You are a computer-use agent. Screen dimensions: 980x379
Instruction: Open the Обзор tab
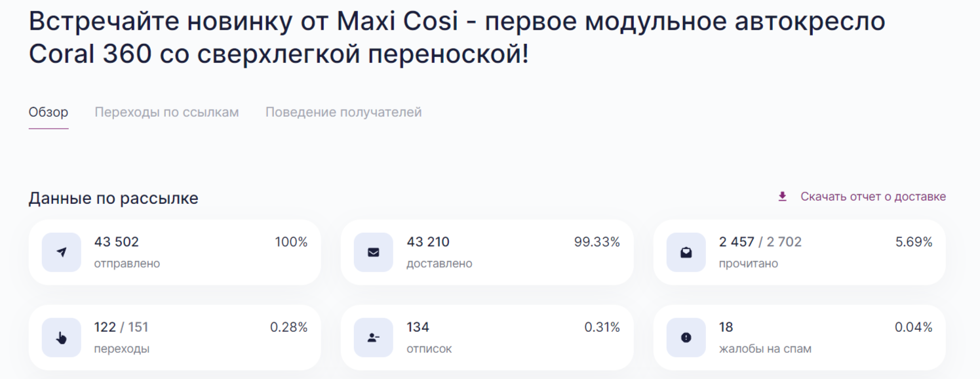coord(48,112)
